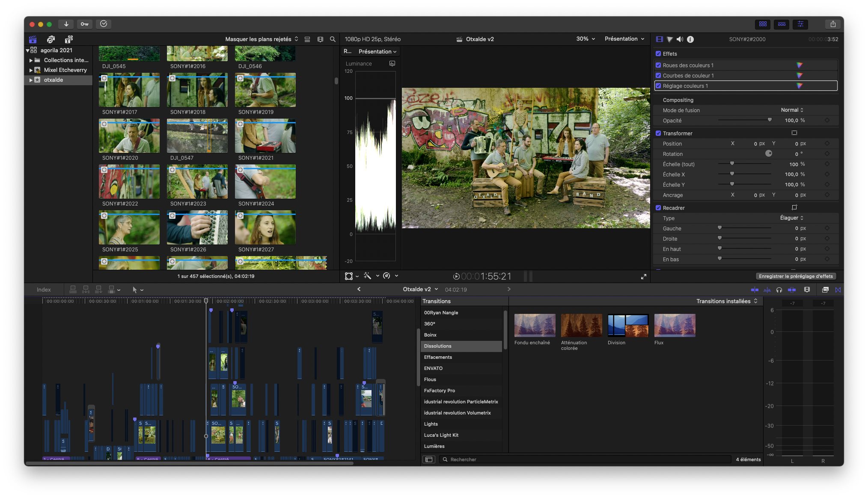The height and width of the screenshot is (498, 868).
Task: Search clips in the browser
Action: pos(333,39)
